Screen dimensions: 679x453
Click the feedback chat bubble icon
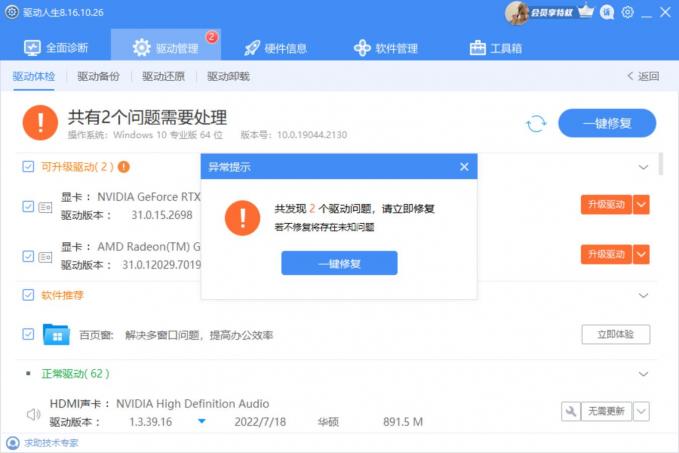point(607,13)
